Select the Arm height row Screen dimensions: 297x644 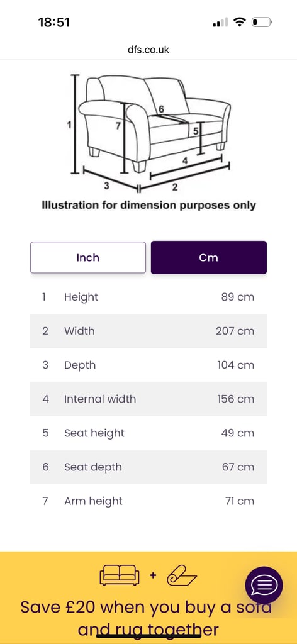(x=148, y=501)
